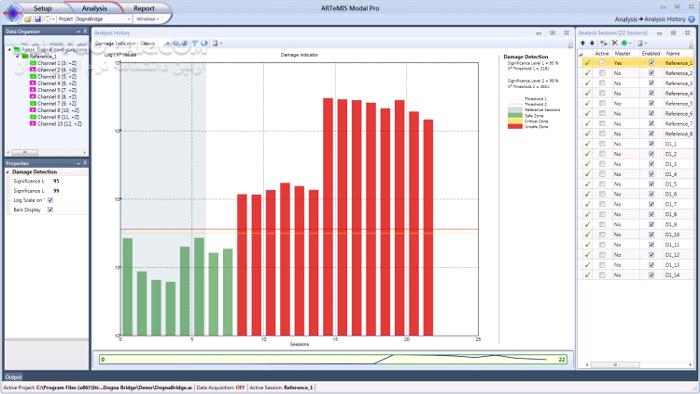Select Channel 7 in the Data Organizer tree
This screenshot has width=700, height=394.
click(x=56, y=104)
